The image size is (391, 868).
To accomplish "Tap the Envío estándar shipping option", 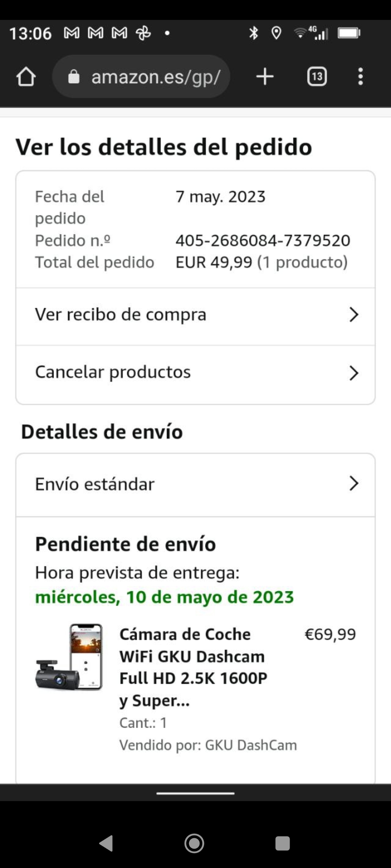I will 195,485.
